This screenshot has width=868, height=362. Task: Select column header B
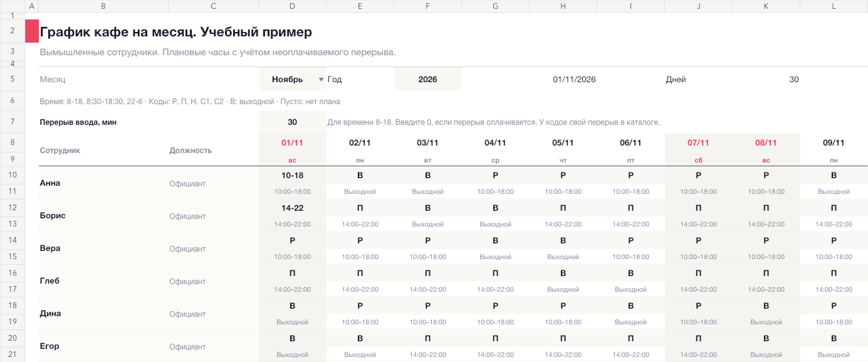(103, 6)
